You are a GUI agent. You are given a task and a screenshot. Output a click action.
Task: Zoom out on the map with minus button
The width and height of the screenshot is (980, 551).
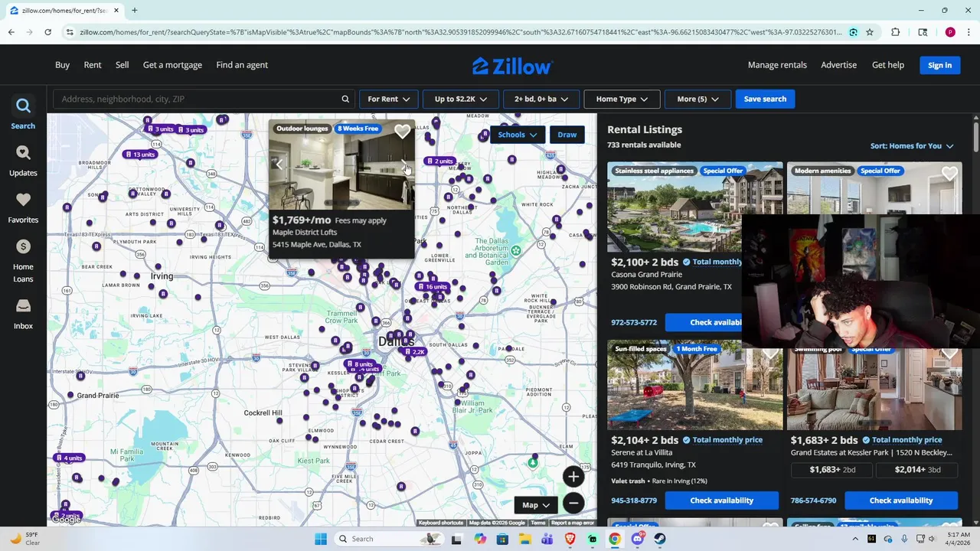coord(573,503)
